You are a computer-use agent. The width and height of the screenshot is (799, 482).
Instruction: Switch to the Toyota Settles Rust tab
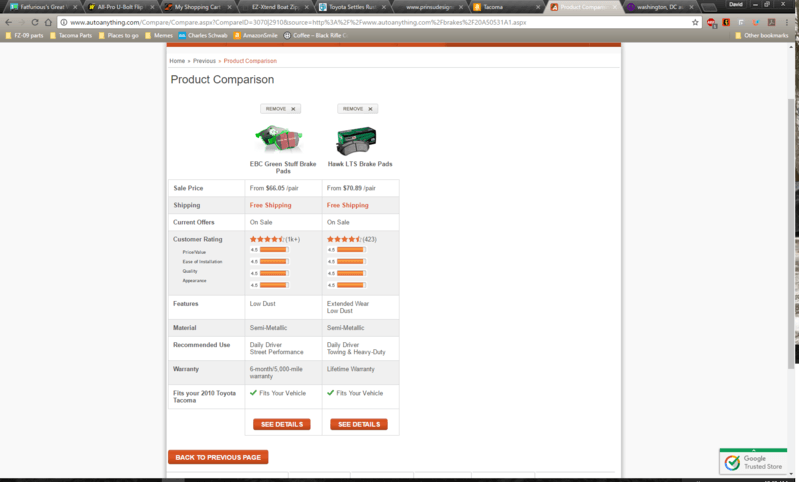tap(352, 7)
